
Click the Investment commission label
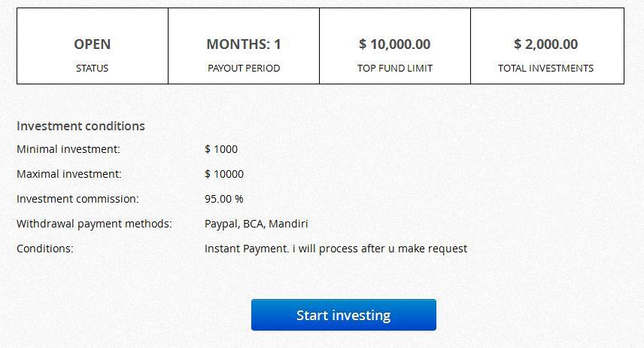(77, 199)
